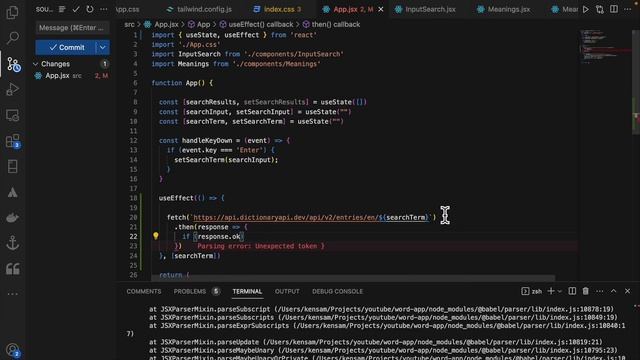Select the zsh terminal entry
Screen dimensions: 640x360
(x=532, y=291)
